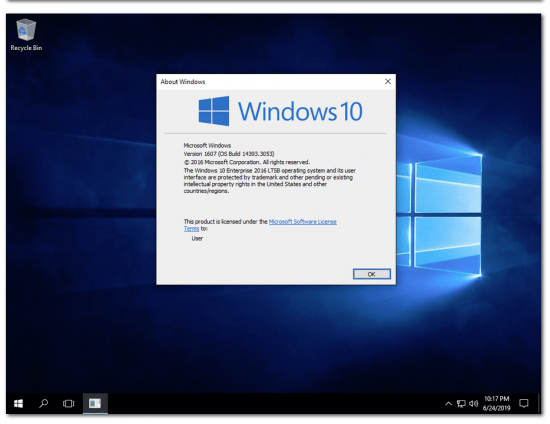Click the Microsoft Windows label

point(207,145)
